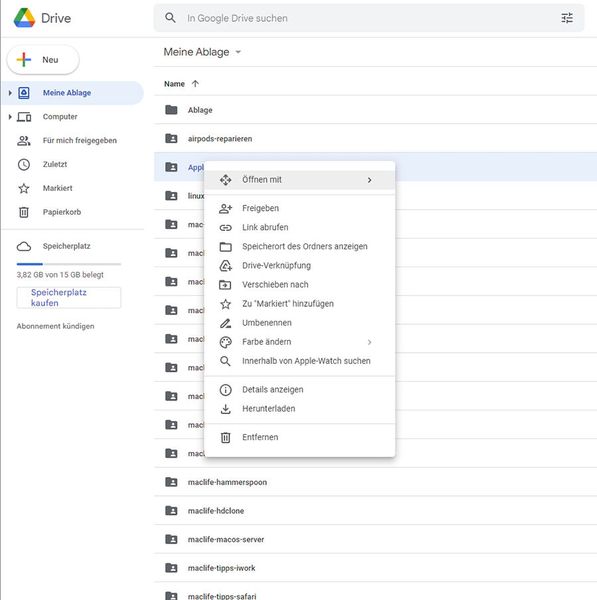Click the maclife-macos-server folder icon
597x600 pixels.
click(171, 539)
